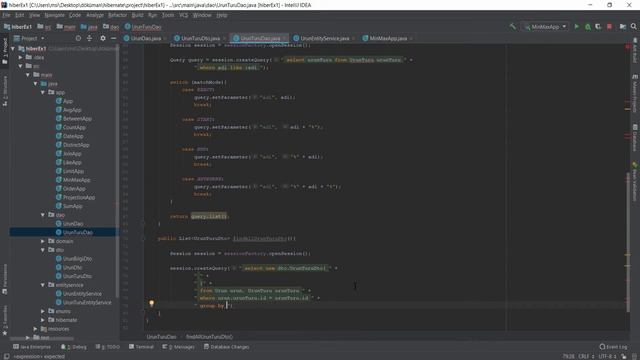Expand the hibernate package node
Screen dimensions: 640x360
(x=42, y=320)
